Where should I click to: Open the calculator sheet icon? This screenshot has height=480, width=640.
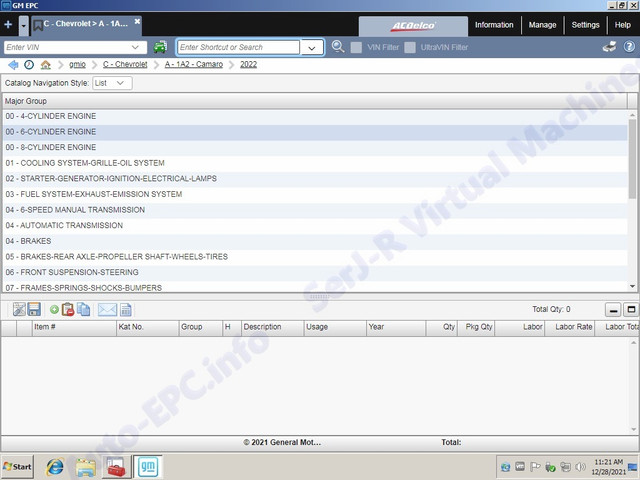126,310
